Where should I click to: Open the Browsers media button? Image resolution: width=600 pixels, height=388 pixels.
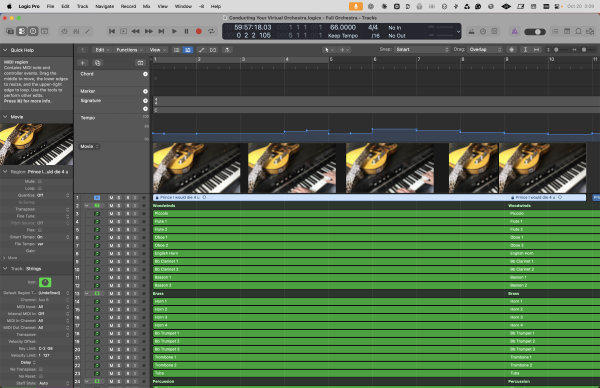pyautogui.click(x=590, y=31)
